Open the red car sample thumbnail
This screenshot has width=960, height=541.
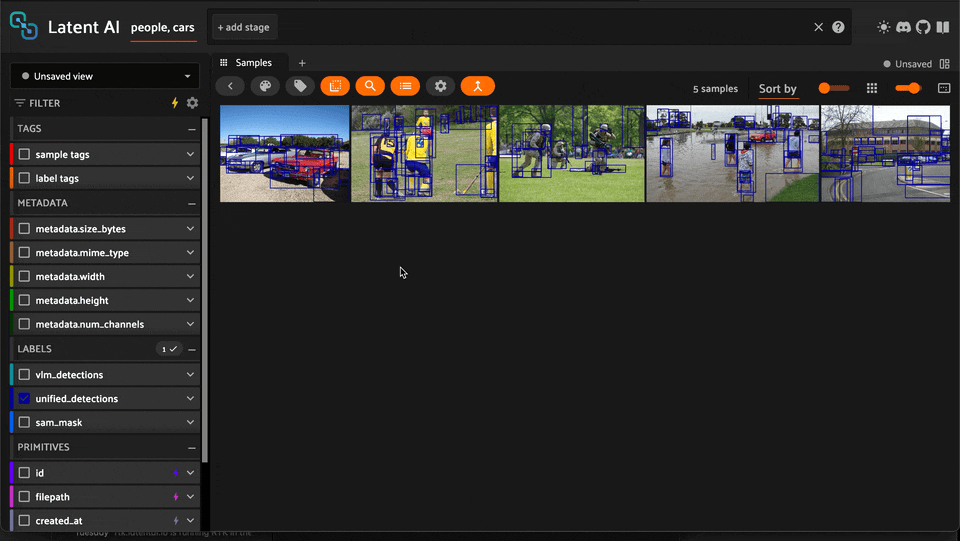coord(285,154)
